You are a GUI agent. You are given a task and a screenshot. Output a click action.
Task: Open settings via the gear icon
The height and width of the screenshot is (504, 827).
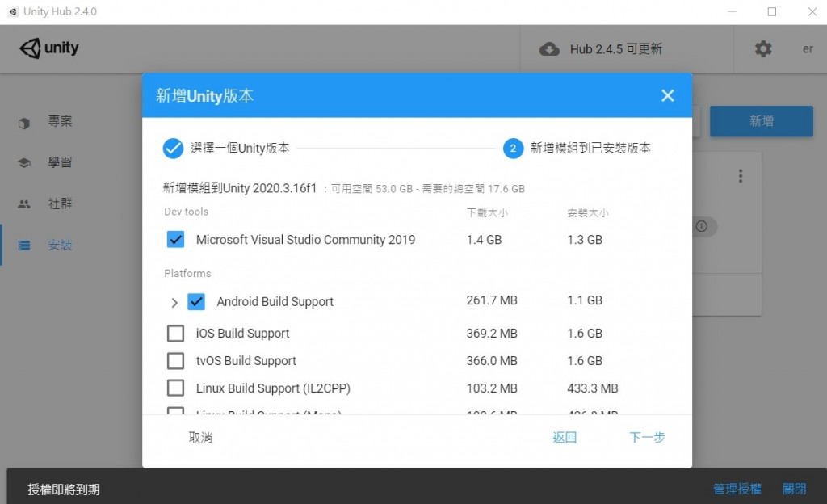point(762,49)
